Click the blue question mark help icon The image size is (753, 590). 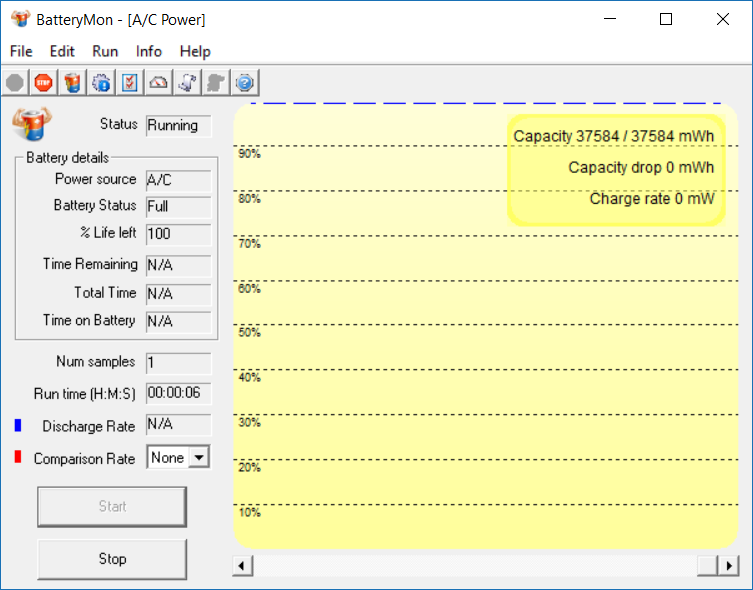[x=245, y=83]
